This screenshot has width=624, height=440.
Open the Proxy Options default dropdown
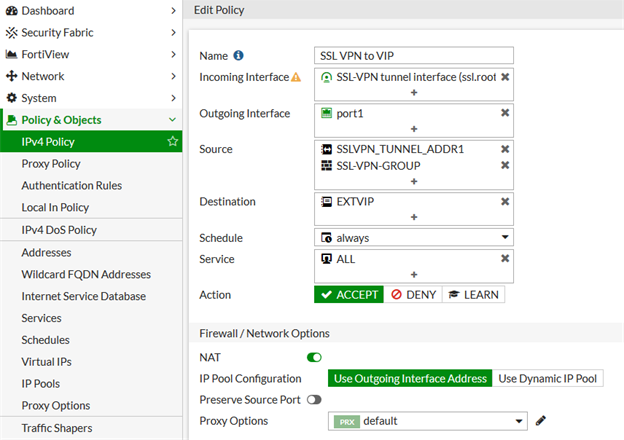tap(428, 422)
